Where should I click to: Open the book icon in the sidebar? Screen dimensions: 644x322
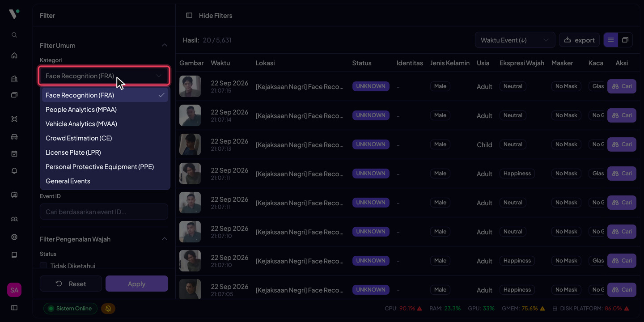[14, 255]
